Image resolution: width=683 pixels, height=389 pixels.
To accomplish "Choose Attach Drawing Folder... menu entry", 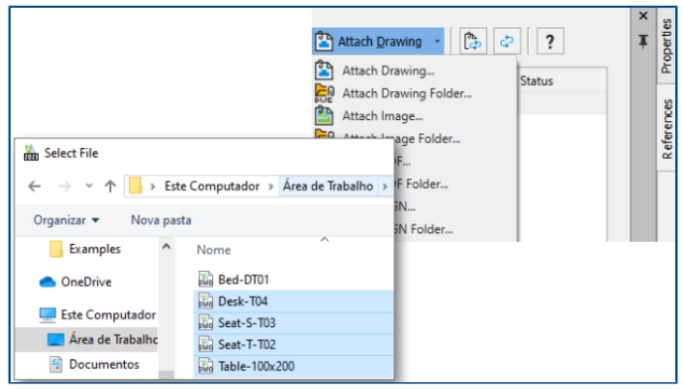I will [x=406, y=93].
